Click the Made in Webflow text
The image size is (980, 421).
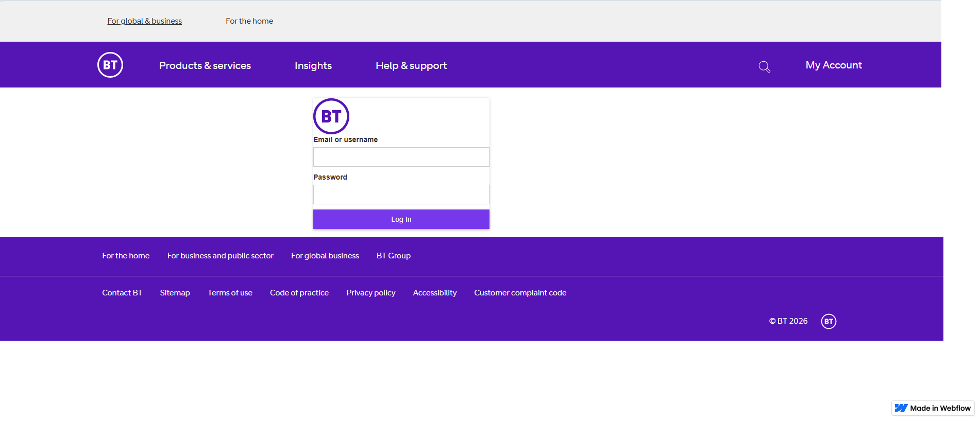[940, 408]
